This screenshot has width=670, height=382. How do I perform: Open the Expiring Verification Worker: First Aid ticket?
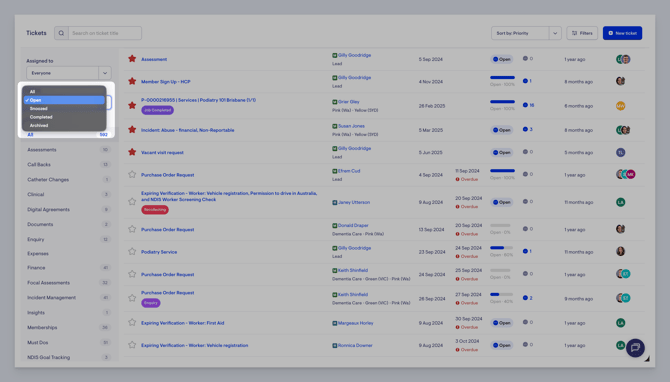click(x=182, y=323)
